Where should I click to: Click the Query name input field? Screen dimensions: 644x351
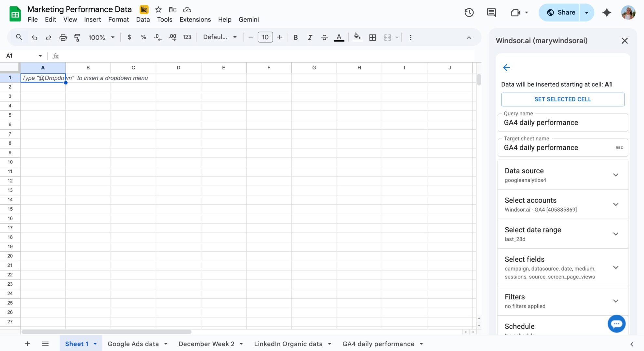click(x=563, y=123)
